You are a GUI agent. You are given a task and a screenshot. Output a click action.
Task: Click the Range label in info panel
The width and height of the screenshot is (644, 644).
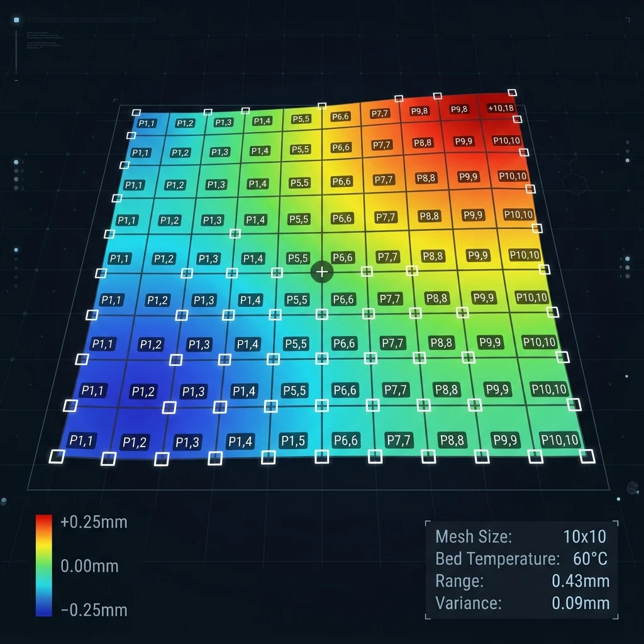(460, 580)
